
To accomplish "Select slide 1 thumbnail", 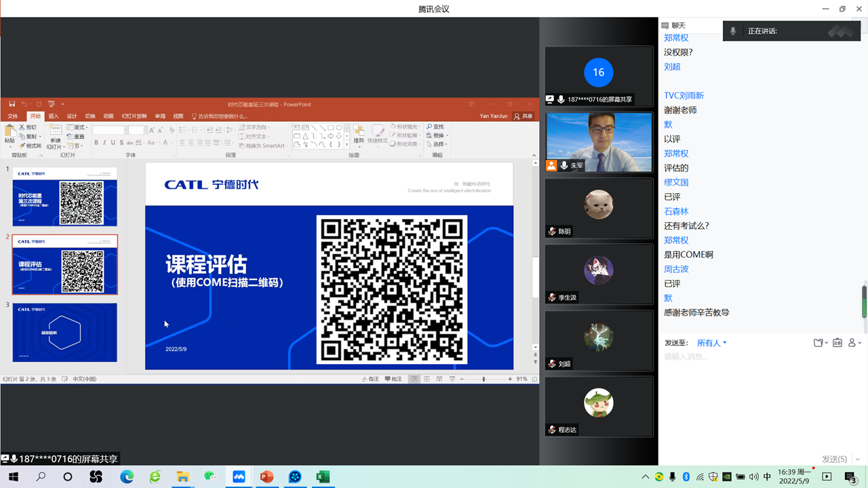I will click(65, 197).
